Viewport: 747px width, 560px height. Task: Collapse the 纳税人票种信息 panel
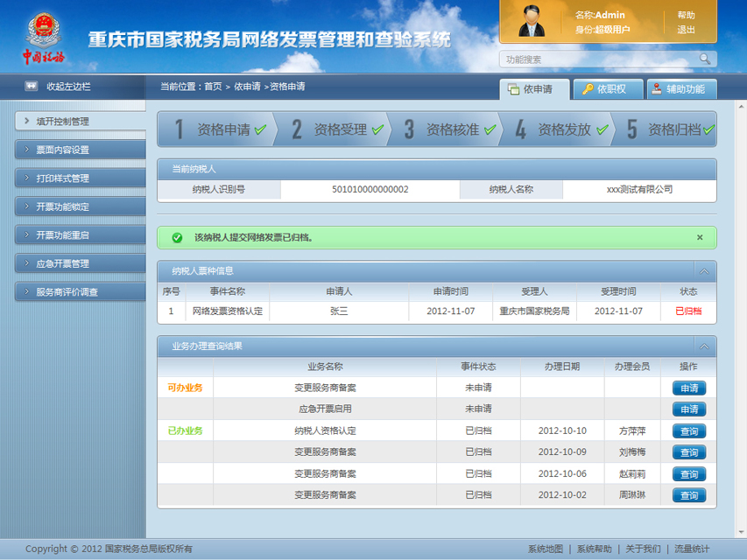pos(704,271)
